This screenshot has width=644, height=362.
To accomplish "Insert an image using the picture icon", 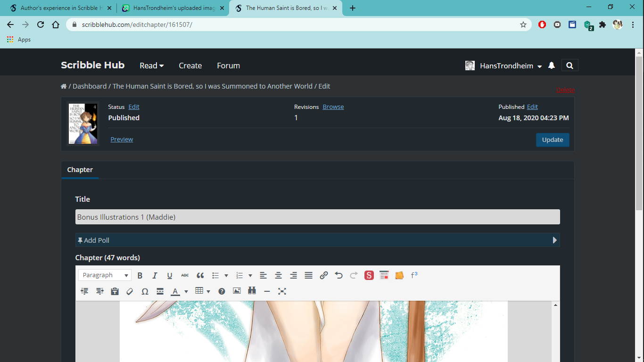I will click(x=237, y=291).
